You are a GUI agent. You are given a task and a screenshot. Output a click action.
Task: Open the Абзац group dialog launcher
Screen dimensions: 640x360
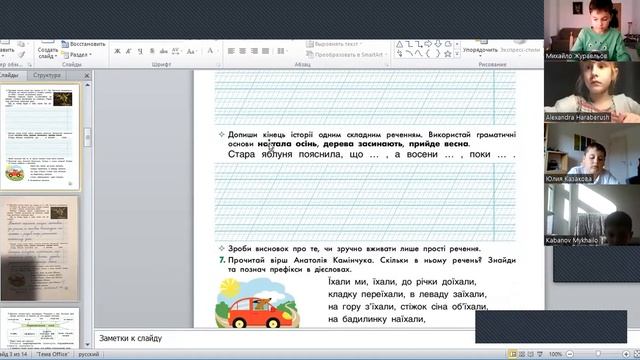[387, 64]
